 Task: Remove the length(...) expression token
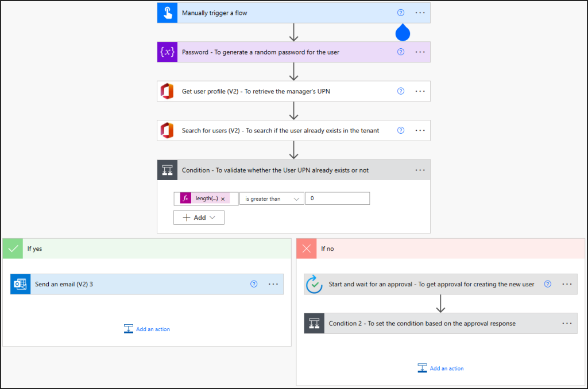pos(223,199)
